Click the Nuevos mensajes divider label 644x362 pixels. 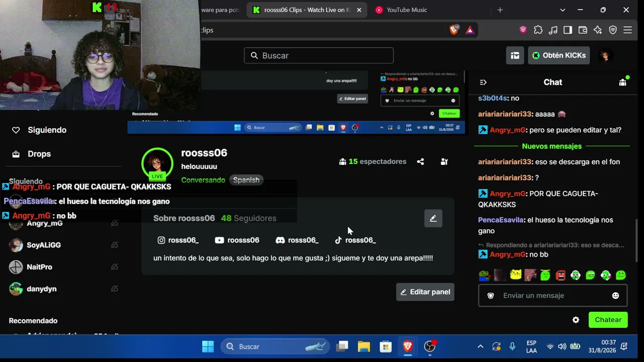click(x=552, y=146)
